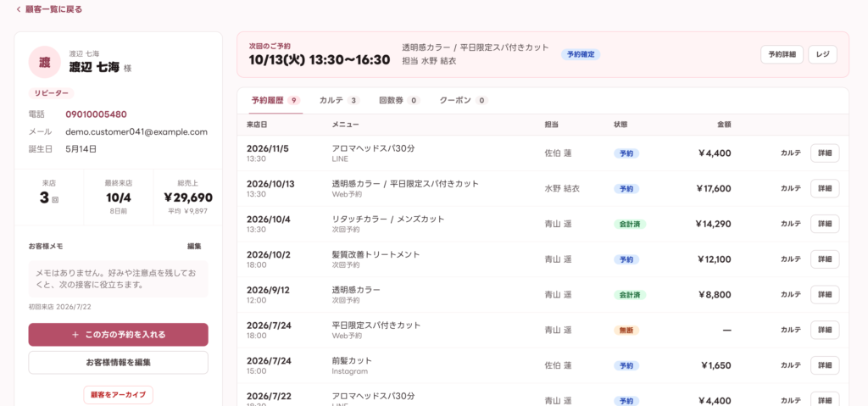Switch to the クーポン tab

(464, 100)
